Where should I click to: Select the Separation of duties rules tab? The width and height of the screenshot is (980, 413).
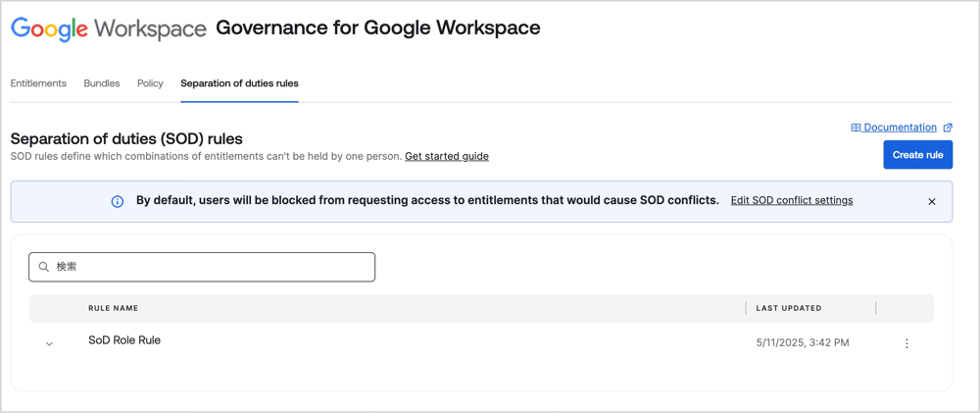[239, 83]
